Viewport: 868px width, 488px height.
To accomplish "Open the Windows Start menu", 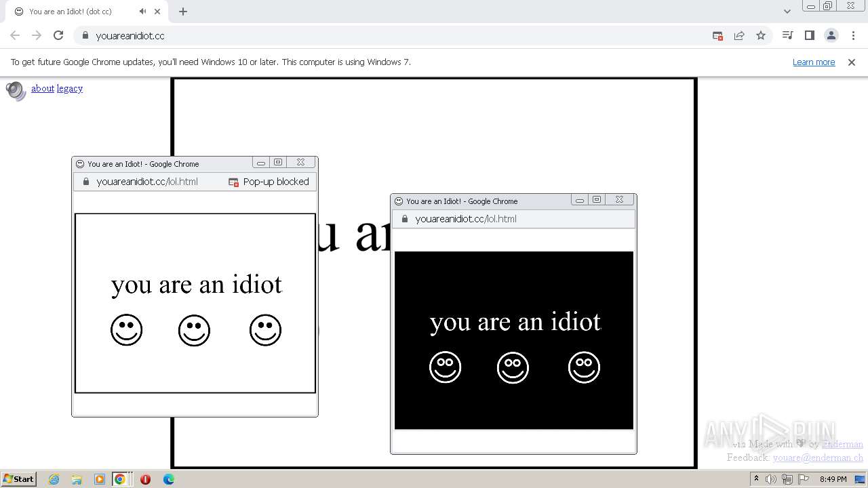I will (x=18, y=479).
